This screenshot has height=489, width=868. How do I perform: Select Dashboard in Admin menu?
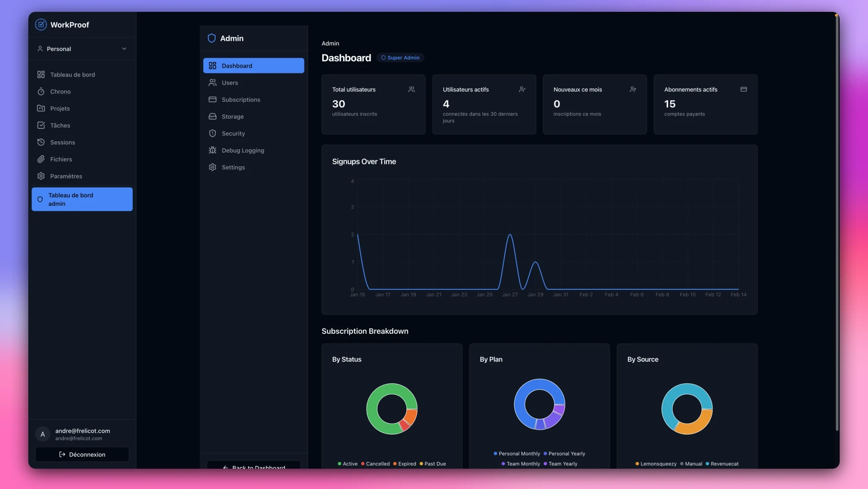click(x=254, y=66)
